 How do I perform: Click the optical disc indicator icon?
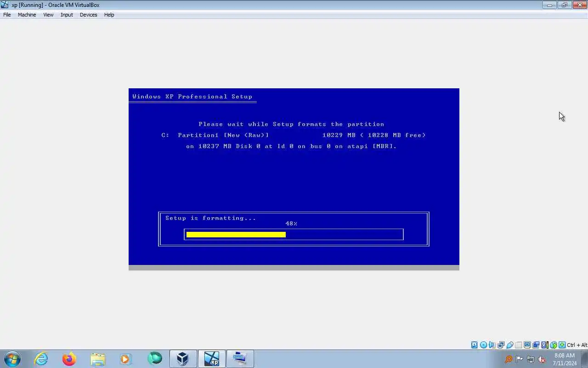483,345
